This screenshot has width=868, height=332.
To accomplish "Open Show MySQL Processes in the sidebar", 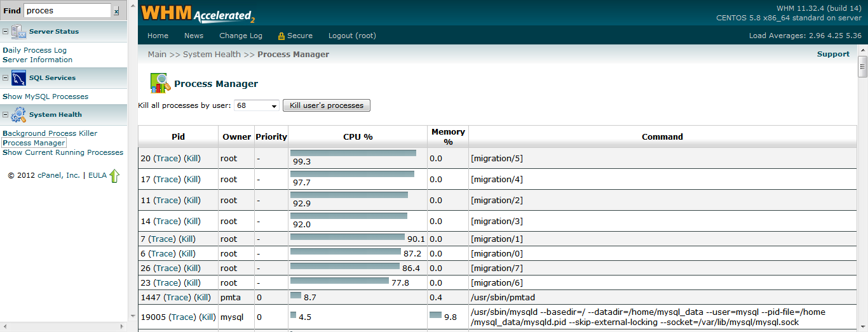I will coord(46,97).
